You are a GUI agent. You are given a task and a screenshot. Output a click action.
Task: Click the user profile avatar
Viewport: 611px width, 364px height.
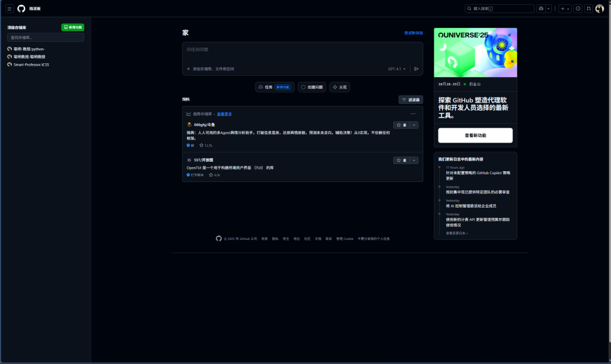click(x=600, y=9)
